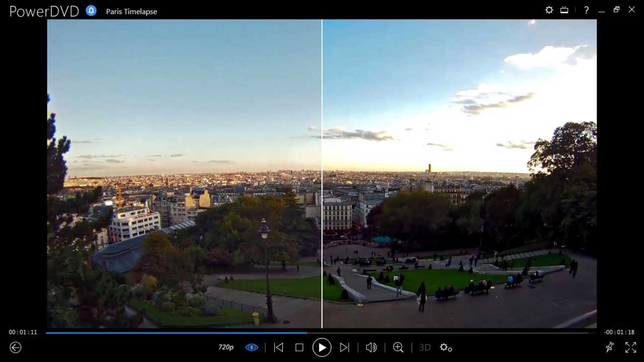This screenshot has width=644, height=362.
Task: Skip to the previous chapter
Action: click(x=278, y=347)
